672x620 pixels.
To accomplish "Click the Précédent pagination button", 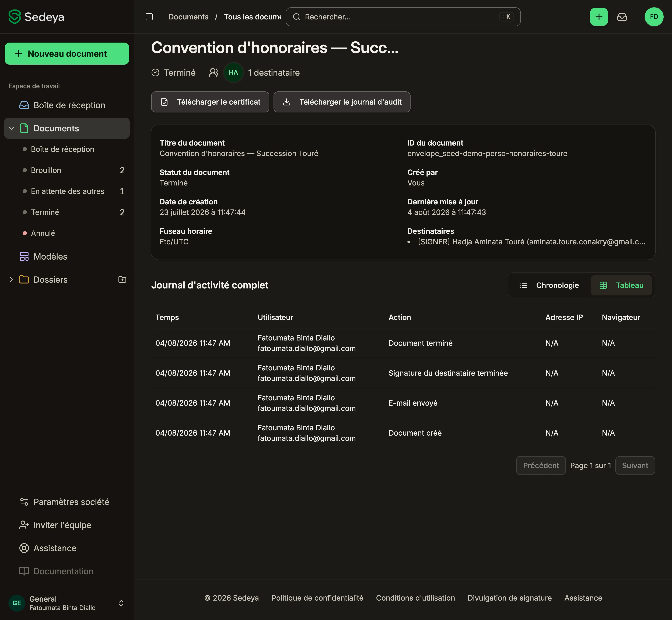I will 541,465.
